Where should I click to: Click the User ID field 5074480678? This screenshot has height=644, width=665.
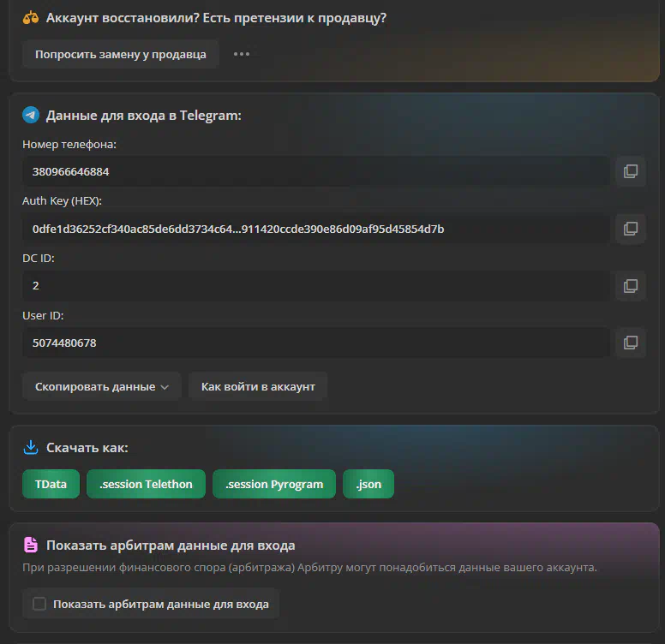pos(316,343)
